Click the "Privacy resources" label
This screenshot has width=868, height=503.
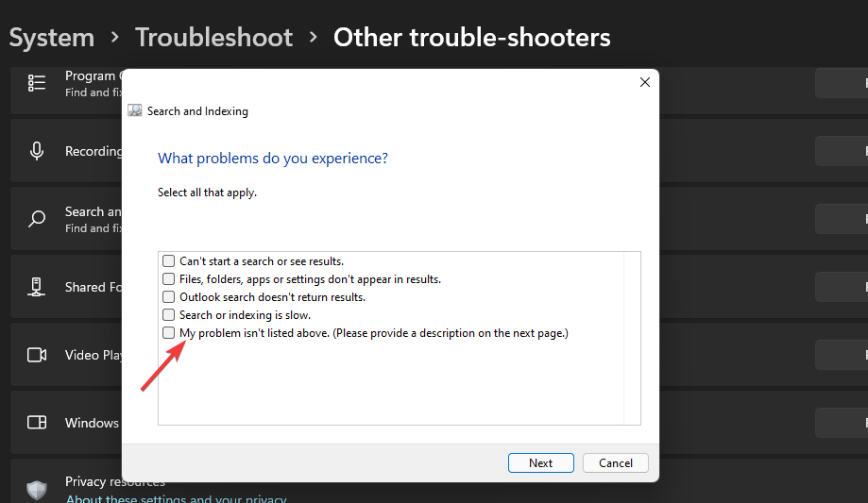click(114, 482)
